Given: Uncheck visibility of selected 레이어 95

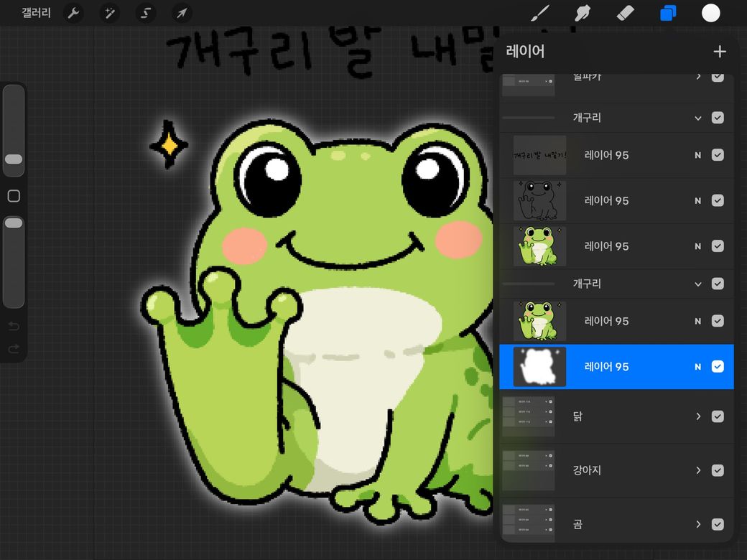Looking at the screenshot, I should tap(718, 366).
